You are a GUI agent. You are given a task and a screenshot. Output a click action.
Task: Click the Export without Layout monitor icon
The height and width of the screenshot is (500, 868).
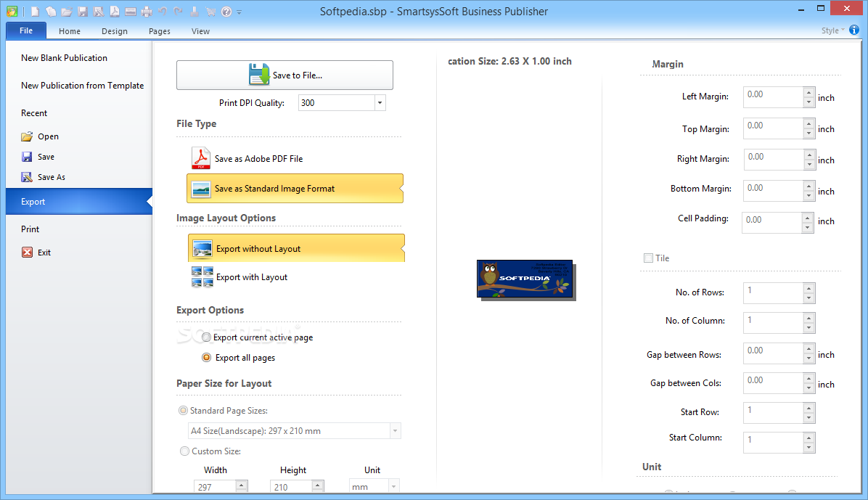[202, 249]
